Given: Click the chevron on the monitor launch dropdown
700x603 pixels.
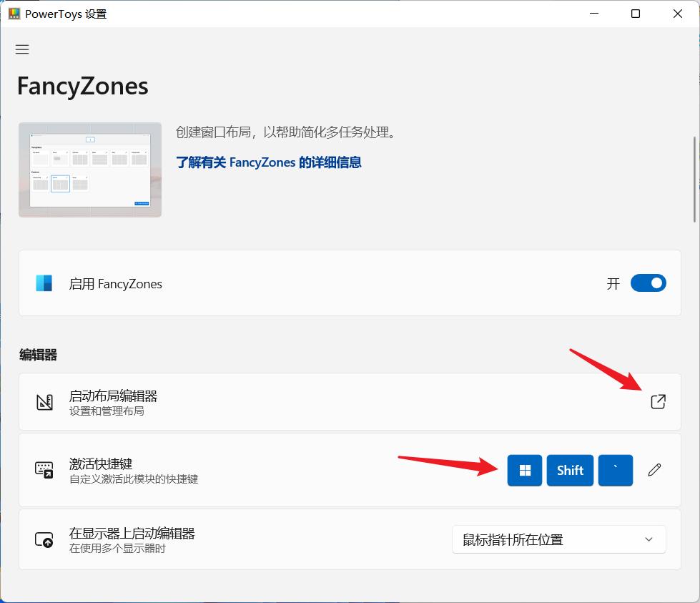Looking at the screenshot, I should tap(649, 539).
